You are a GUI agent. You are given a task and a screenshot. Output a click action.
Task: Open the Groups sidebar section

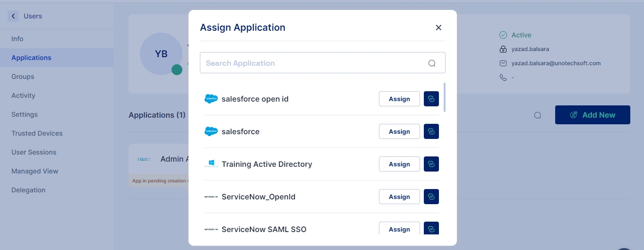click(23, 77)
